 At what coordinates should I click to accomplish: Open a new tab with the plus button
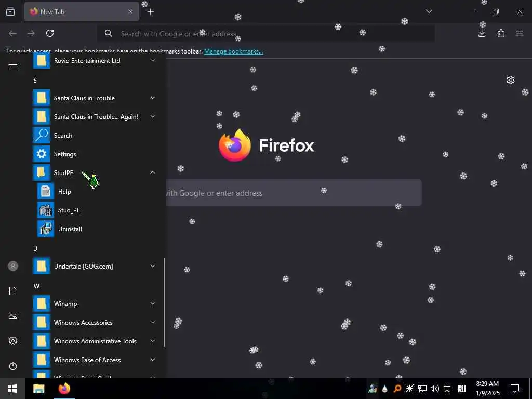(151, 12)
